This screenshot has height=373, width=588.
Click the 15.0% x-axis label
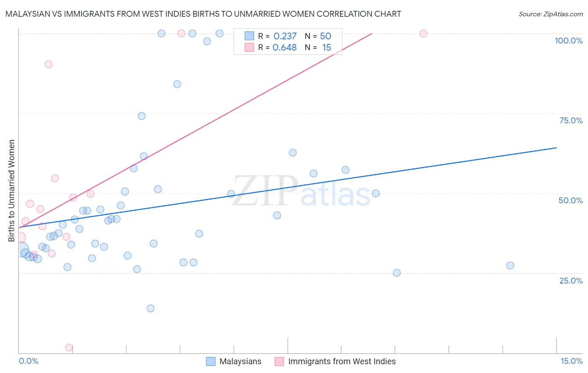point(571,361)
